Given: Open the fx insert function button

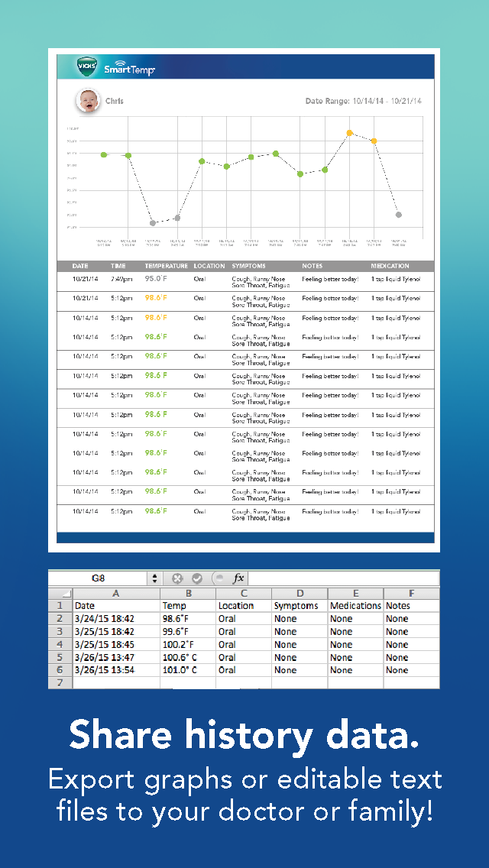Looking at the screenshot, I should [238, 578].
